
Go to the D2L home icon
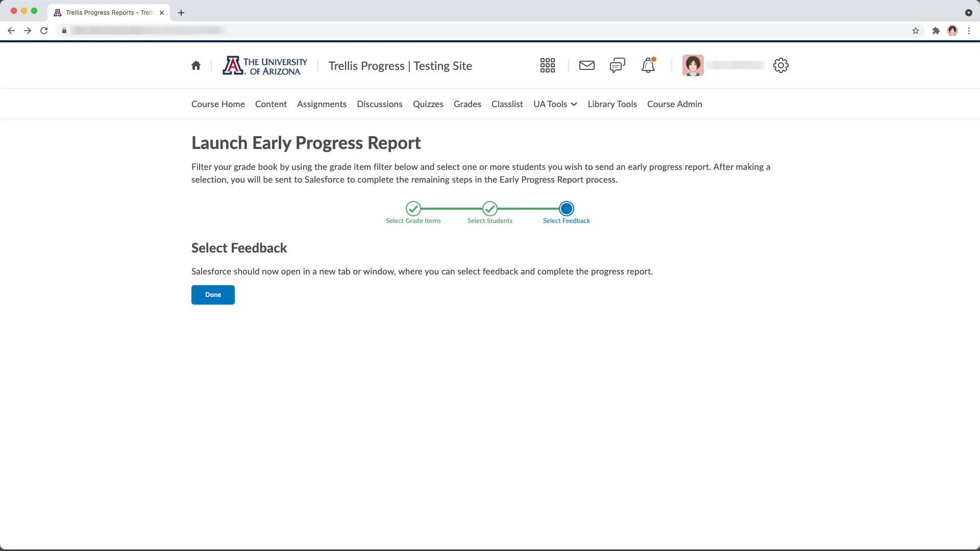click(x=196, y=65)
